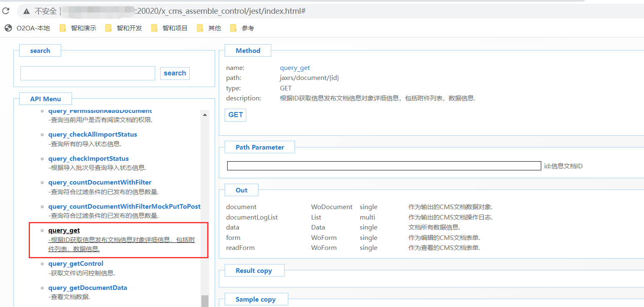Click the API menu scrollbar up arrow

coord(205,115)
